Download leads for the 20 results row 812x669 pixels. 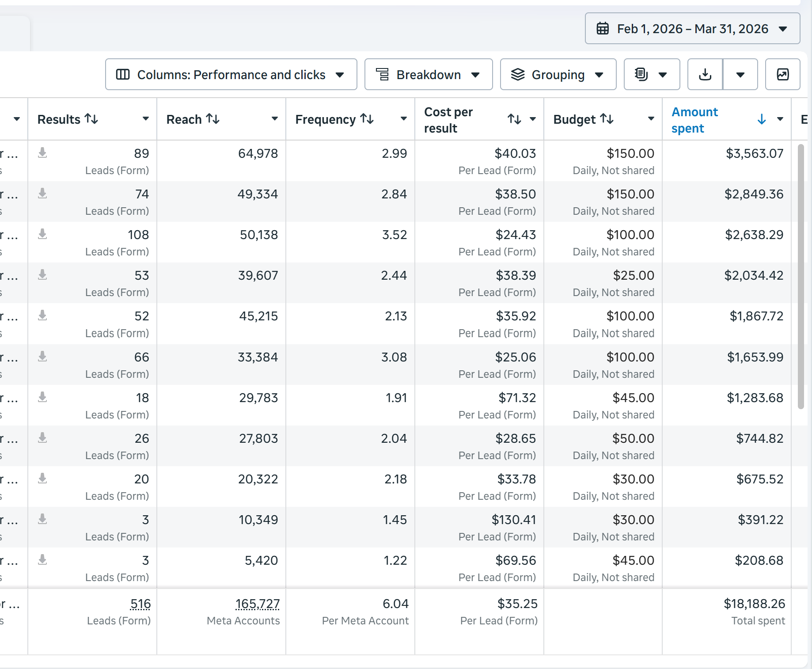click(42, 479)
